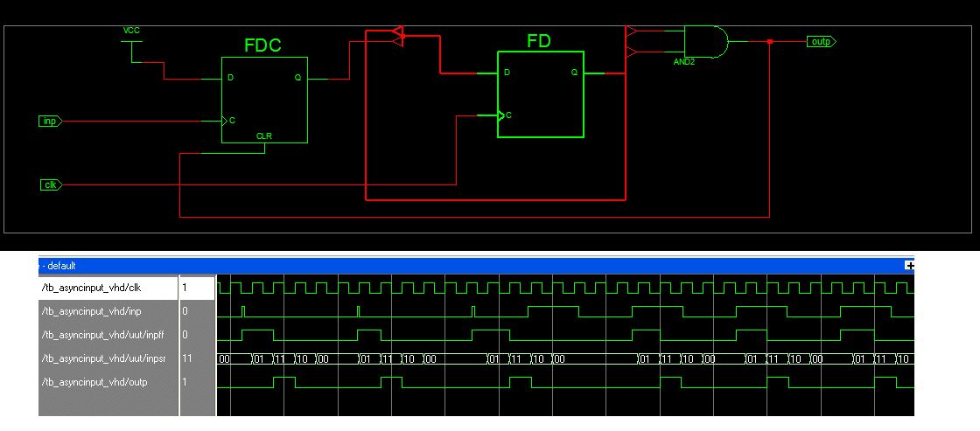Click the first outp pulse in waveform
The height and width of the screenshot is (431, 980).
pos(284,382)
